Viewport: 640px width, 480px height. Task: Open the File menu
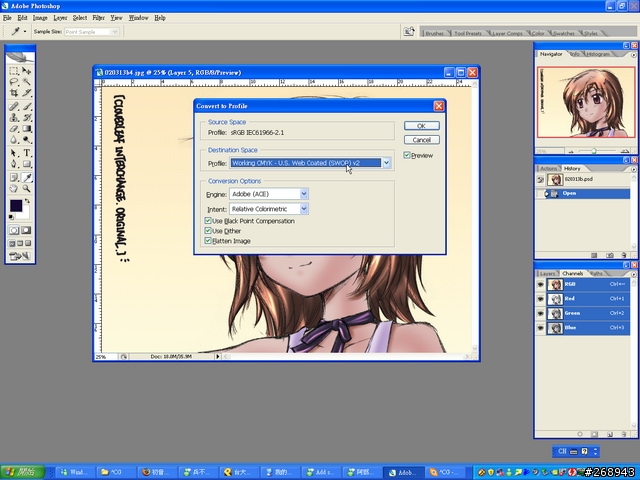[7, 18]
